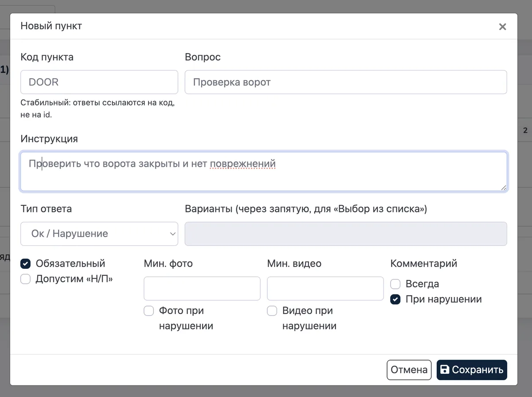Click the Код пункта field with DOOR
The image size is (532, 397).
click(x=99, y=82)
